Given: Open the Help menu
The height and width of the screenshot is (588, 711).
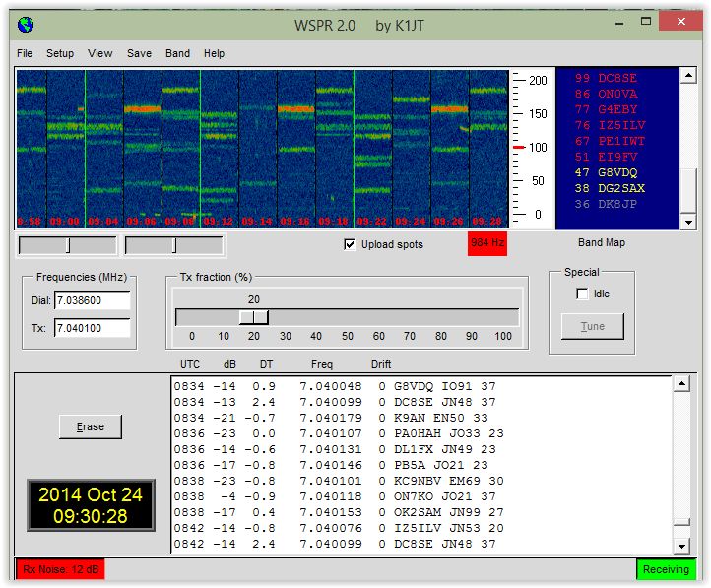Looking at the screenshot, I should pos(214,53).
